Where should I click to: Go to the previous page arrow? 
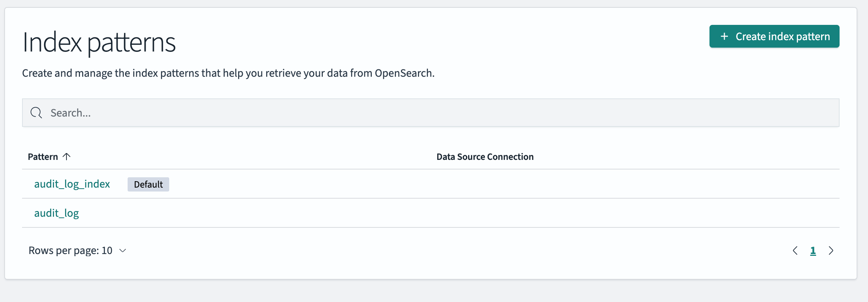coord(795,250)
